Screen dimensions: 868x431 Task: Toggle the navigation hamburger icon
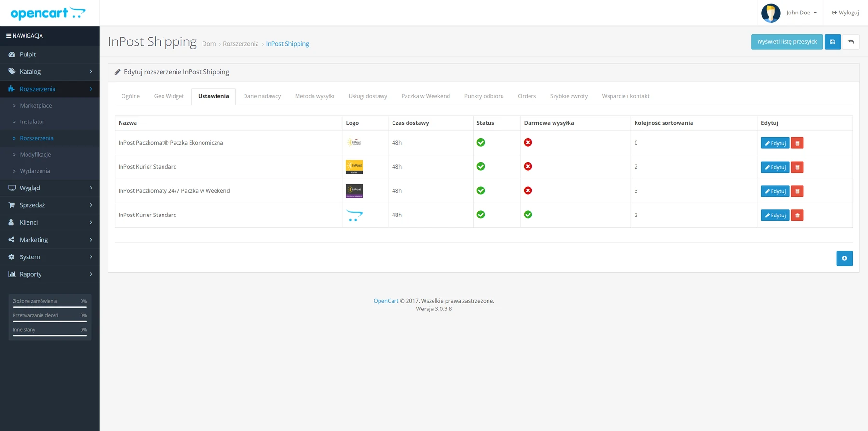click(9, 36)
